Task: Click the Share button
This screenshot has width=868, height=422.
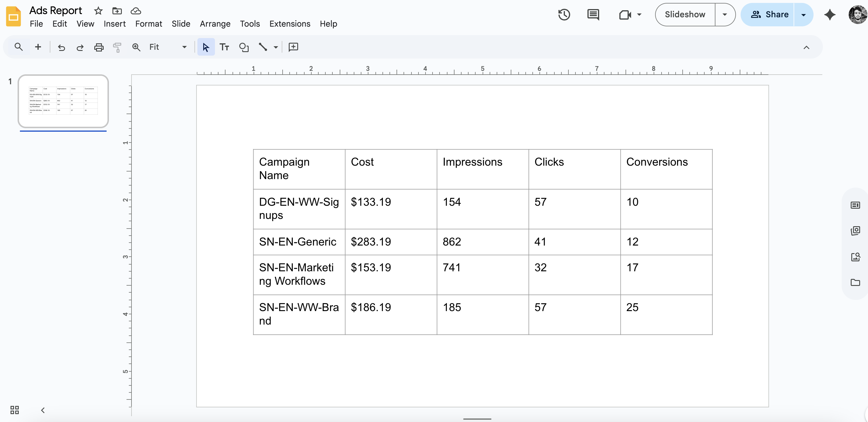Action: [x=770, y=14]
